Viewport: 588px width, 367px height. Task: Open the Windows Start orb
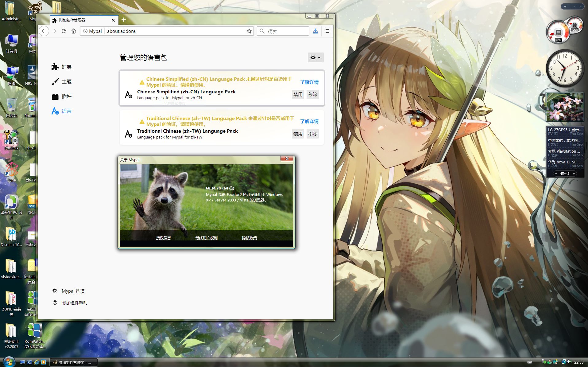click(9, 361)
